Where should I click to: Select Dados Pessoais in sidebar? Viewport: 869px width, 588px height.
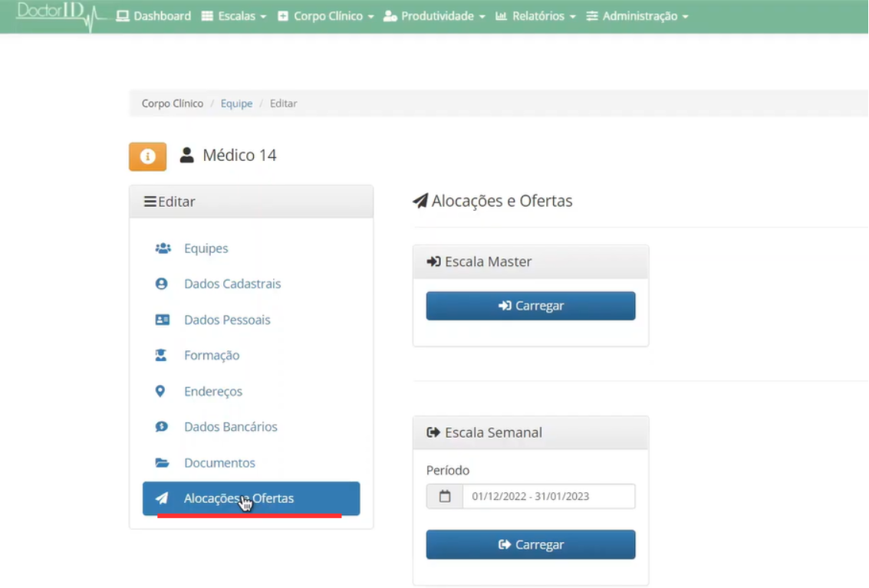[x=227, y=320]
